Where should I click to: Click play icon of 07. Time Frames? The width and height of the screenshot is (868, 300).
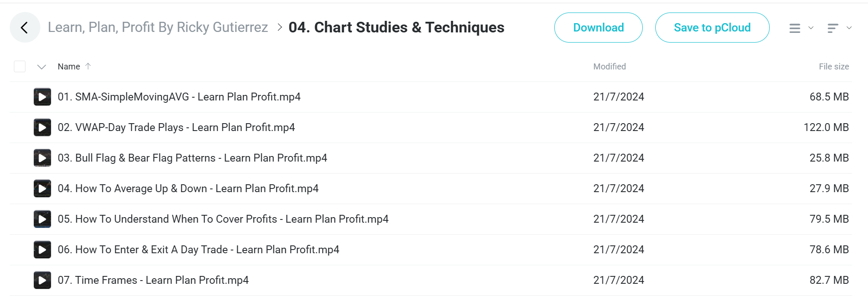(x=42, y=280)
